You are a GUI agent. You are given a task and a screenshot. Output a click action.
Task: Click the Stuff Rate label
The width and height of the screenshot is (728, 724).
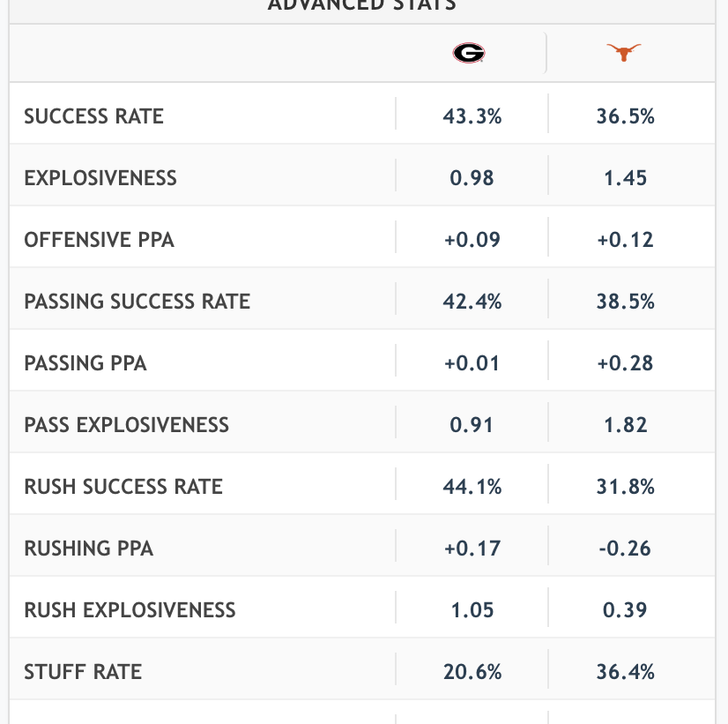[83, 672]
